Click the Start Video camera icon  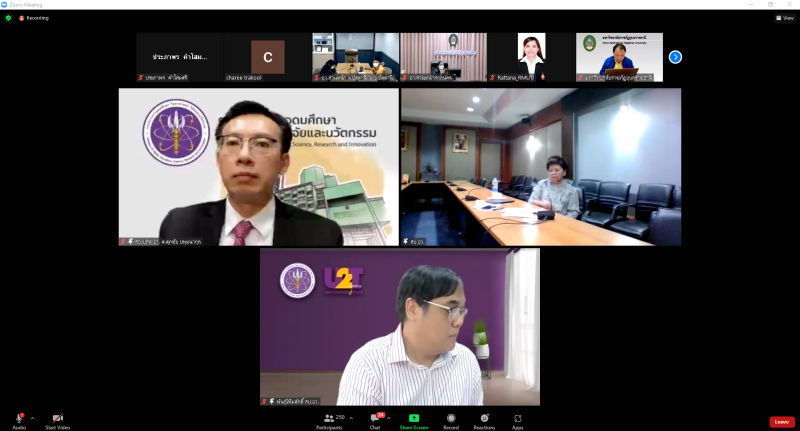(57, 417)
